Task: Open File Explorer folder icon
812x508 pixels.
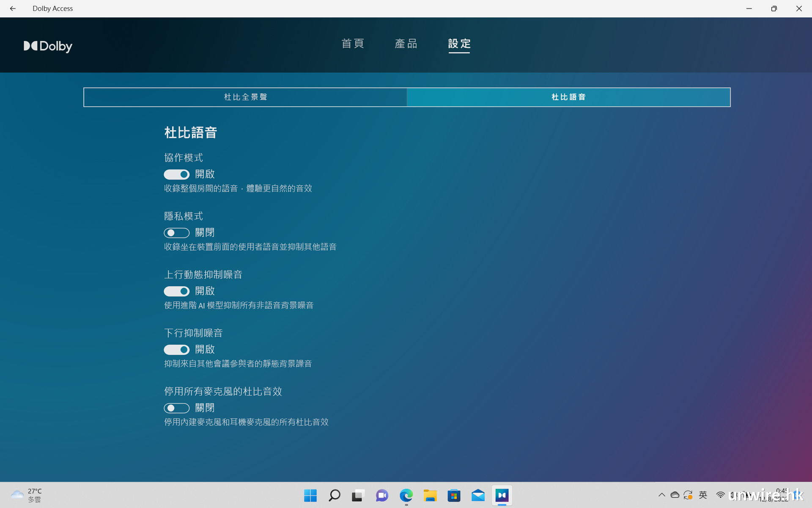Action: click(x=430, y=495)
